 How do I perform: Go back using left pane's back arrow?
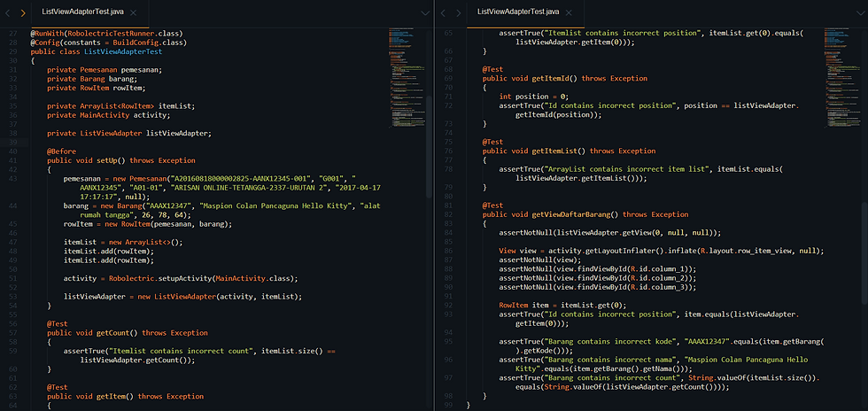(x=8, y=12)
